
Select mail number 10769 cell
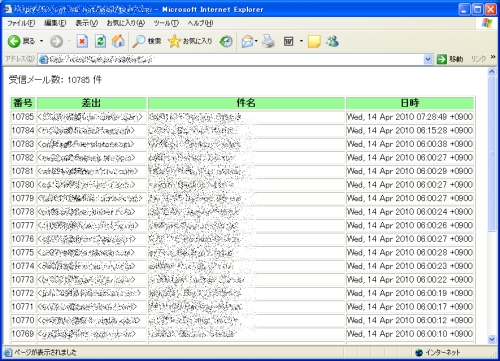tap(23, 334)
